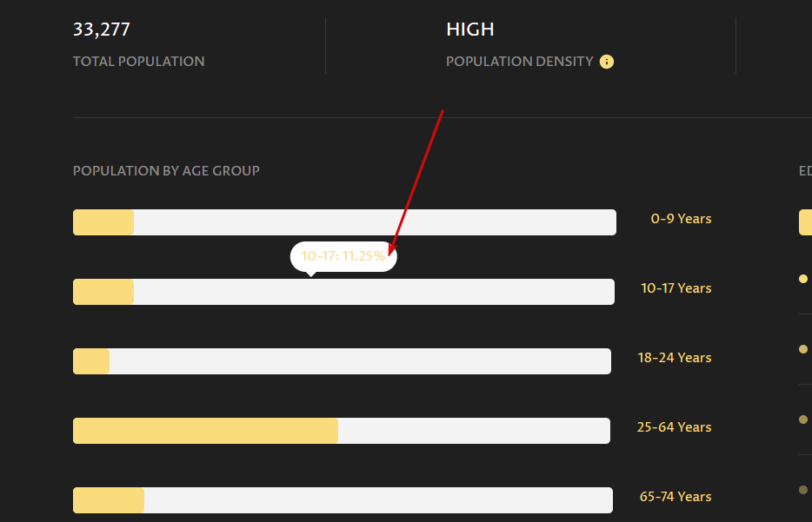Screen dimensions: 812x522
Task: Select the 25-64 Years label
Action: [x=674, y=426]
